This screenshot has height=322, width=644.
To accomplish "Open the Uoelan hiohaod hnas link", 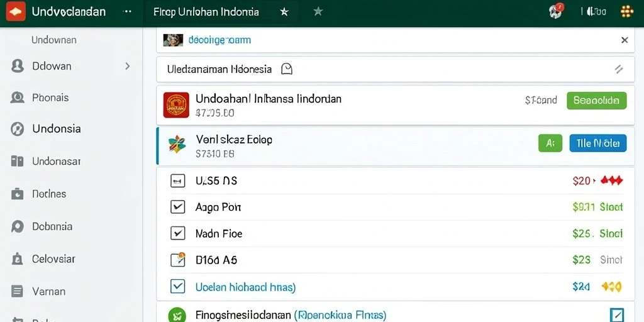I will (x=246, y=287).
